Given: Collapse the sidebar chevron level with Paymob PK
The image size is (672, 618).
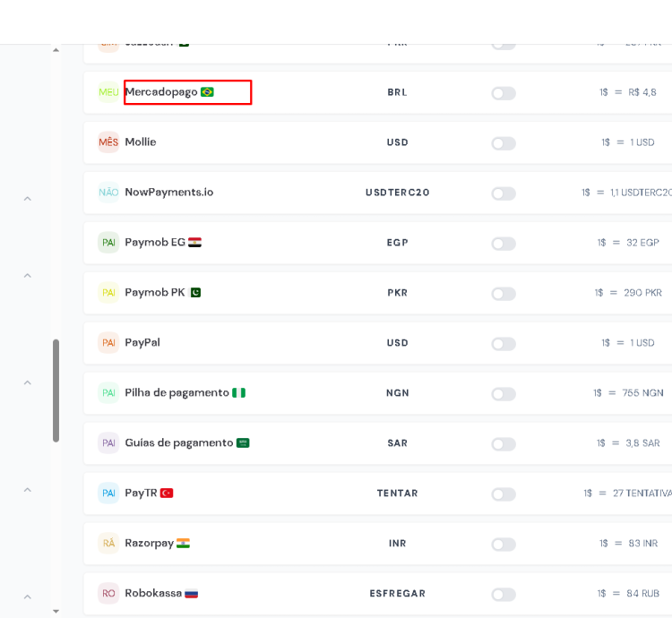Looking at the screenshot, I should [28, 275].
